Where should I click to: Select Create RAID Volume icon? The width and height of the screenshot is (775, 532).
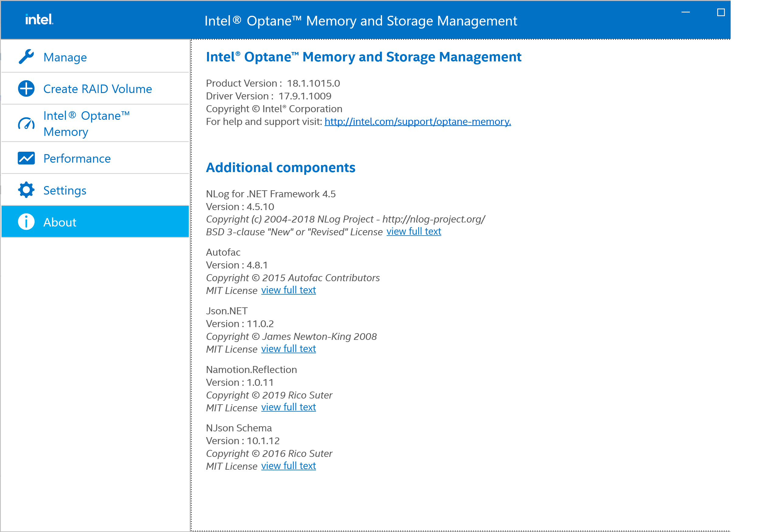point(26,88)
